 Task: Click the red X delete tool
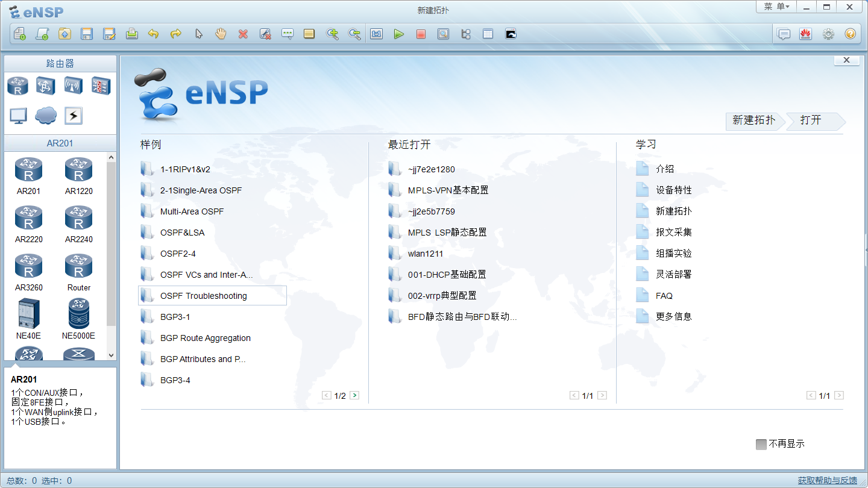click(x=243, y=34)
